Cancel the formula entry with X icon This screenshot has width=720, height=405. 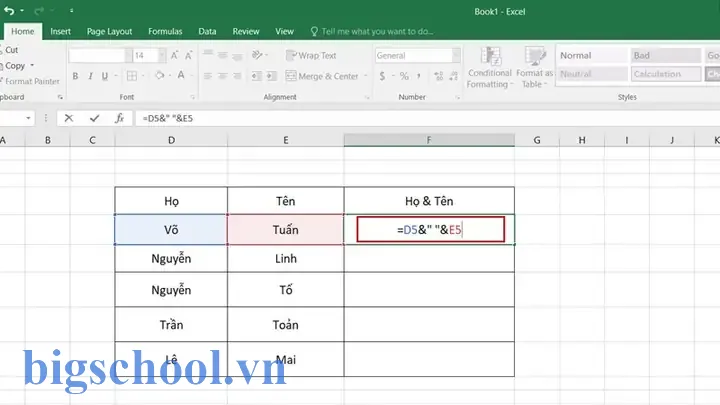click(69, 118)
